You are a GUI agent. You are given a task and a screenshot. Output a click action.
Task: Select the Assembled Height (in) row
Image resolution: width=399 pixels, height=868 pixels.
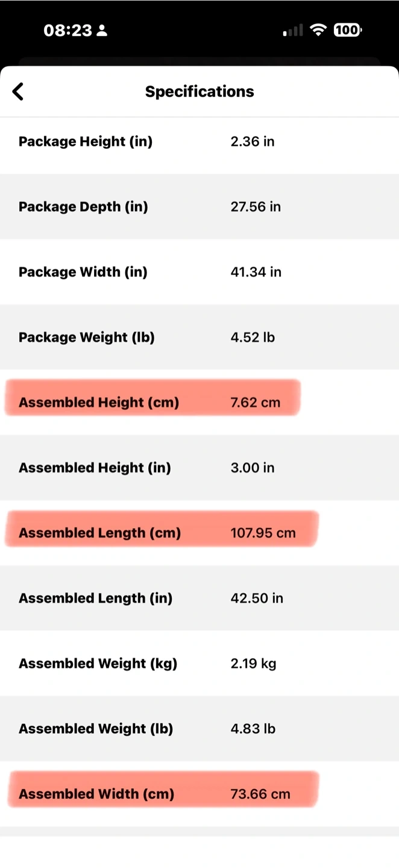199,467
